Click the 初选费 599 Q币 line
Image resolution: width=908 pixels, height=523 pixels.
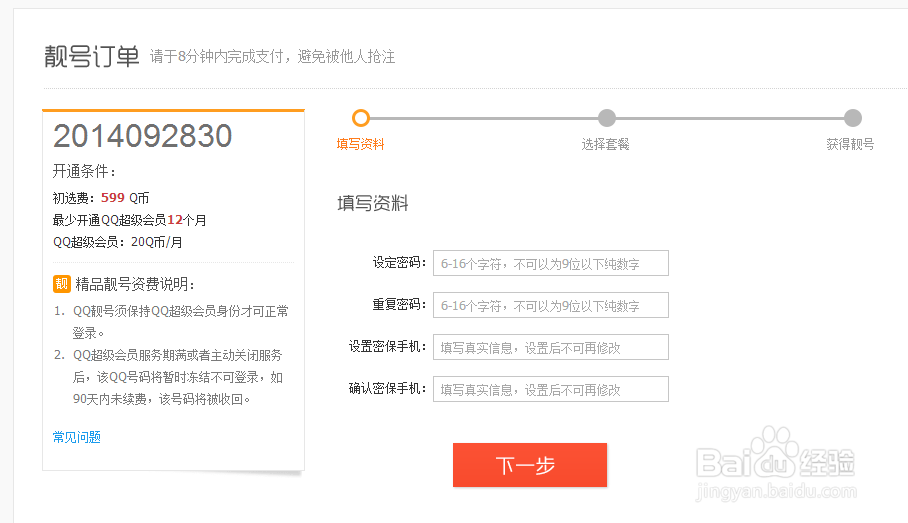tap(101, 198)
